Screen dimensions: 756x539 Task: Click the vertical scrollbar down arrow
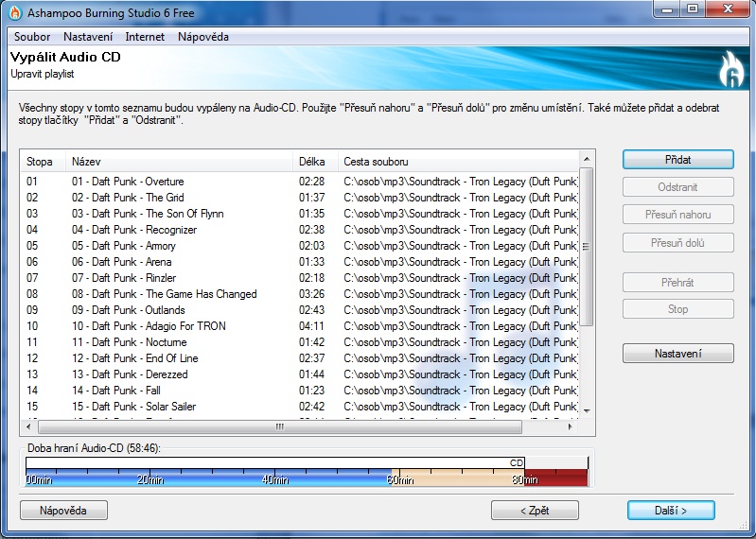(587, 410)
